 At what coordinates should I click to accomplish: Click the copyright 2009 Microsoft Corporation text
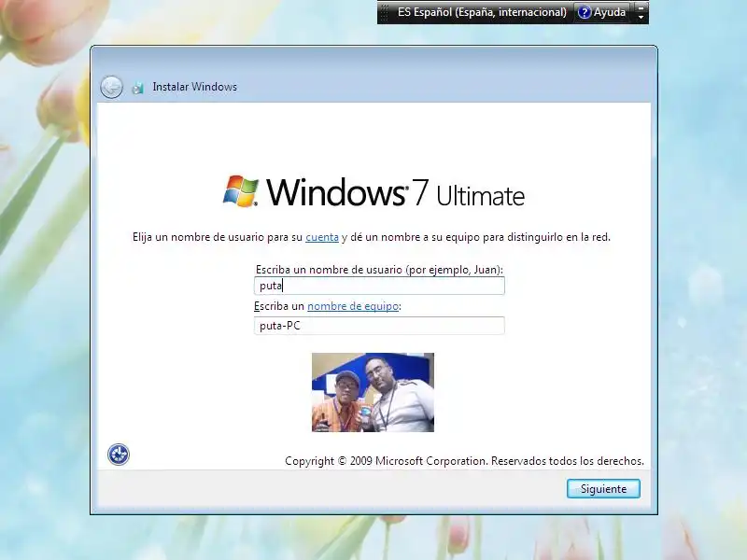(x=464, y=461)
